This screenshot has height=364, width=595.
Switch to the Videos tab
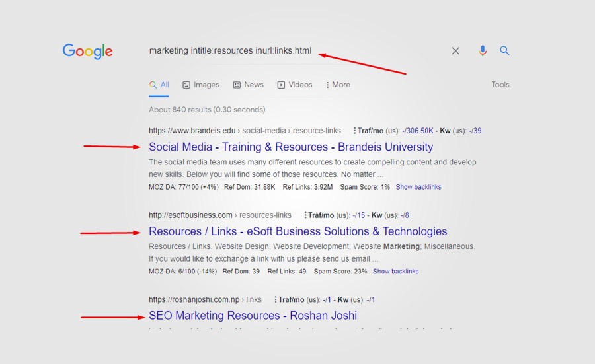294,85
